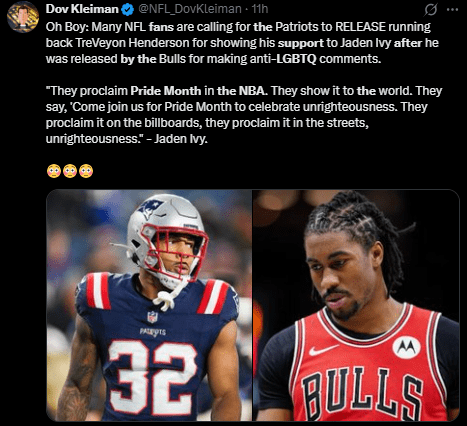Screen dimensions: 467x426
Task: Open Dov Kleiman's profile avatar
Action: (x=23, y=17)
